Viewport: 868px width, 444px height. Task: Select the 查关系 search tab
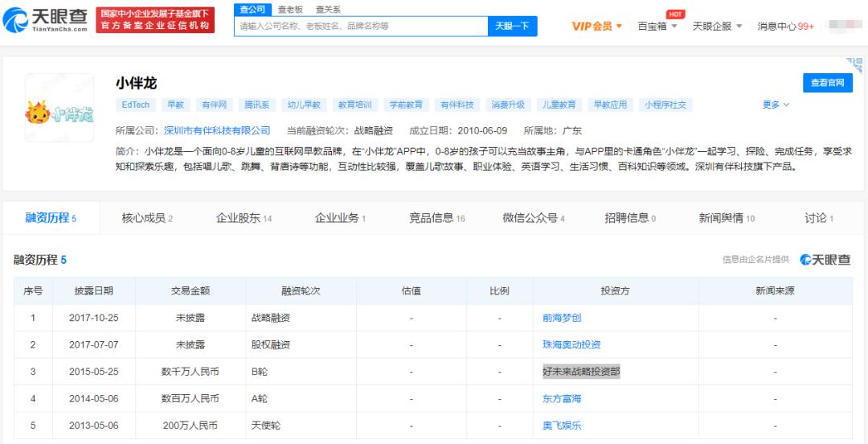coord(328,9)
